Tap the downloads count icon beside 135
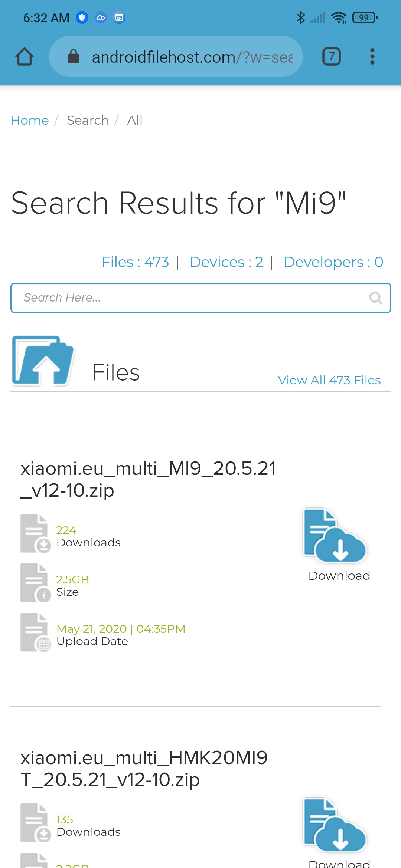The width and height of the screenshot is (401, 868). 36,823
